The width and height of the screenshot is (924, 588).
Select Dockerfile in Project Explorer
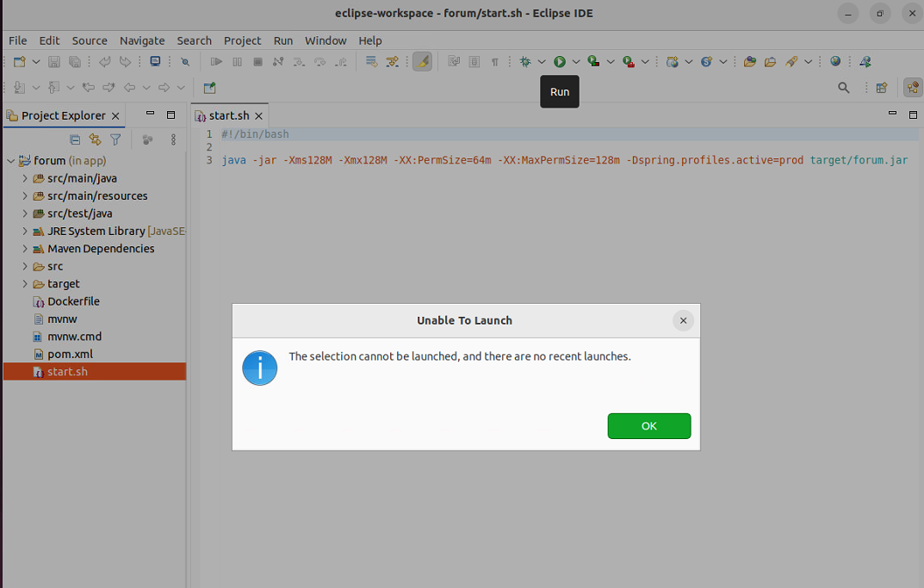(74, 301)
